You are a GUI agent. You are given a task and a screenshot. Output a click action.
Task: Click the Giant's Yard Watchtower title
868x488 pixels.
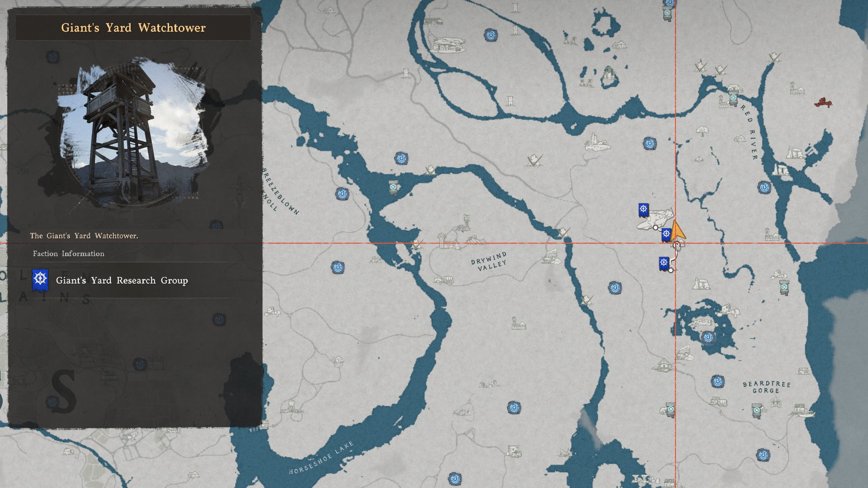(x=133, y=28)
